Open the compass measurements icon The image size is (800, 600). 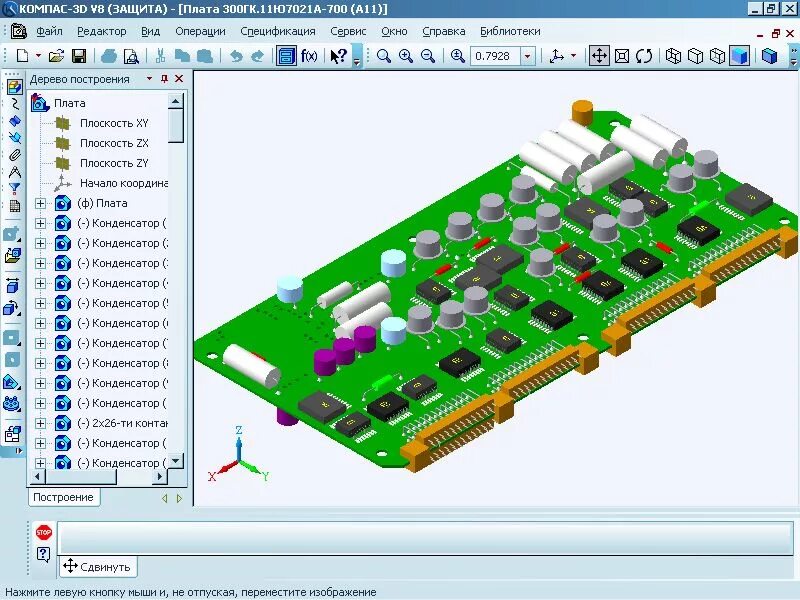pos(14,171)
